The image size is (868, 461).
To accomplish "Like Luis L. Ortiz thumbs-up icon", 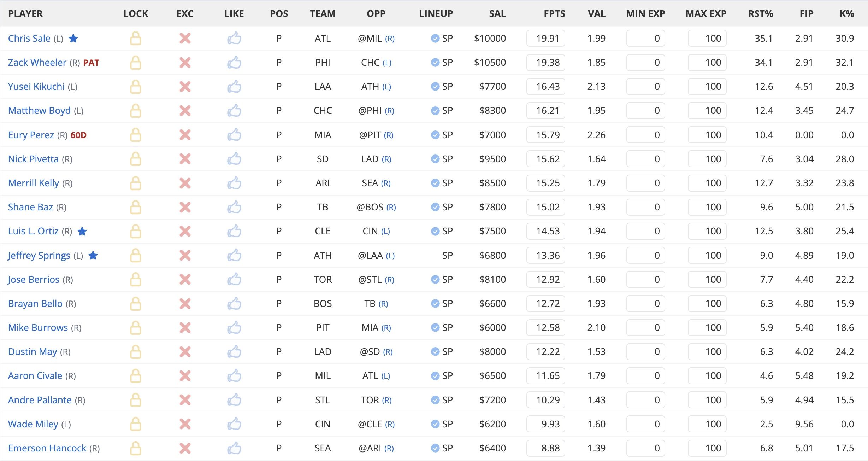I will click(x=234, y=231).
